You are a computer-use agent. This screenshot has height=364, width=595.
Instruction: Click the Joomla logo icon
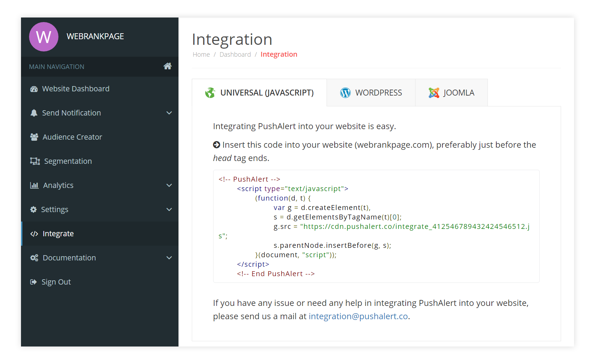434,93
